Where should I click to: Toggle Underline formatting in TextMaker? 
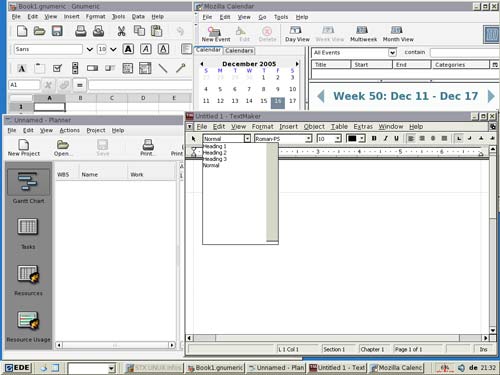coord(396,138)
